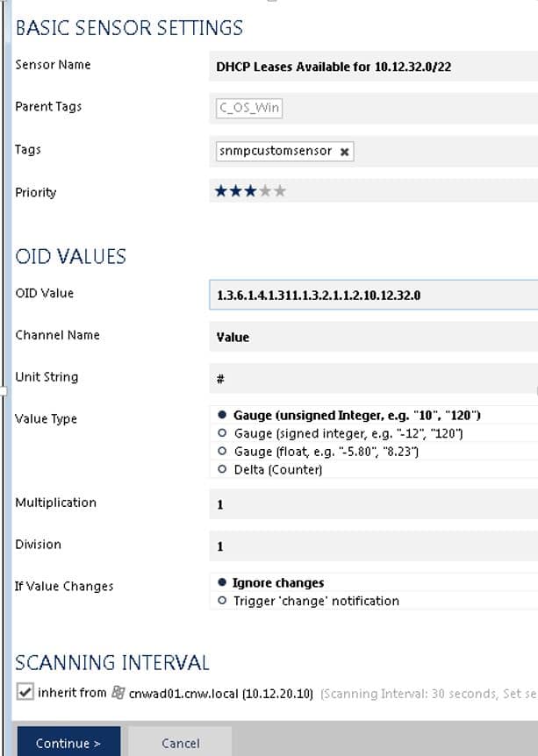The image size is (538, 756).
Task: Set priority to one star
Action: point(221,191)
